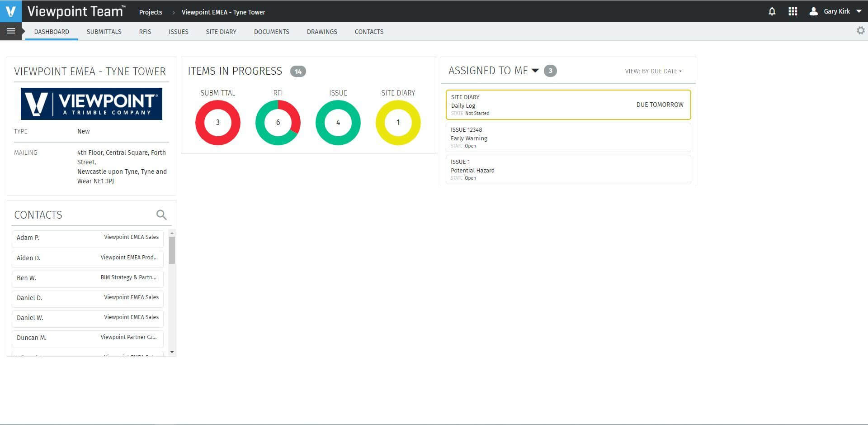Click the Submittal donut chart
Image resolution: width=868 pixels, height=425 pixels.
(x=218, y=123)
